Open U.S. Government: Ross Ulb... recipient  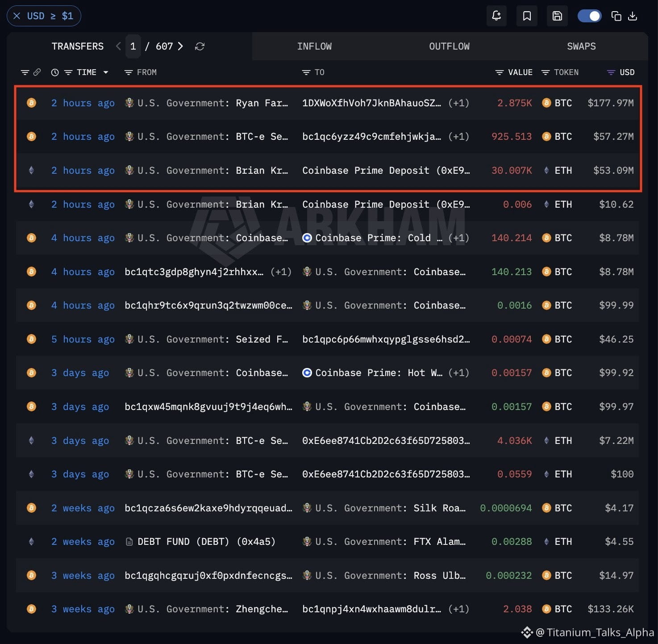[x=384, y=575]
